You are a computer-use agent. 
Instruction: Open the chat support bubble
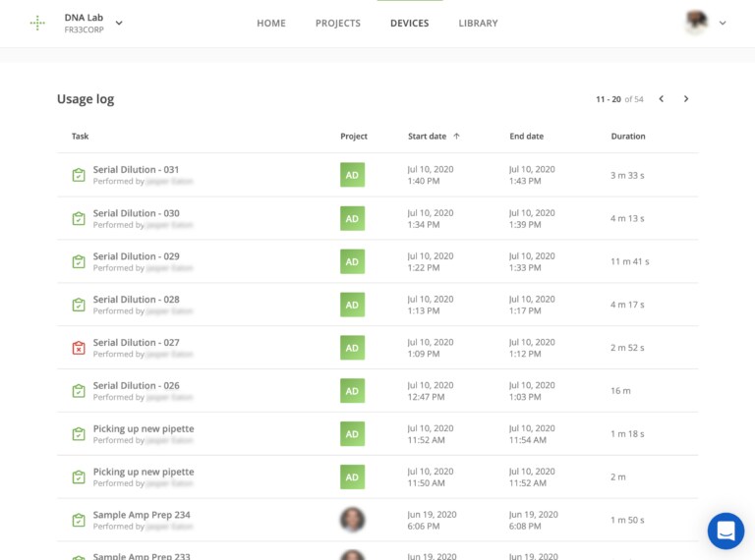(726, 531)
